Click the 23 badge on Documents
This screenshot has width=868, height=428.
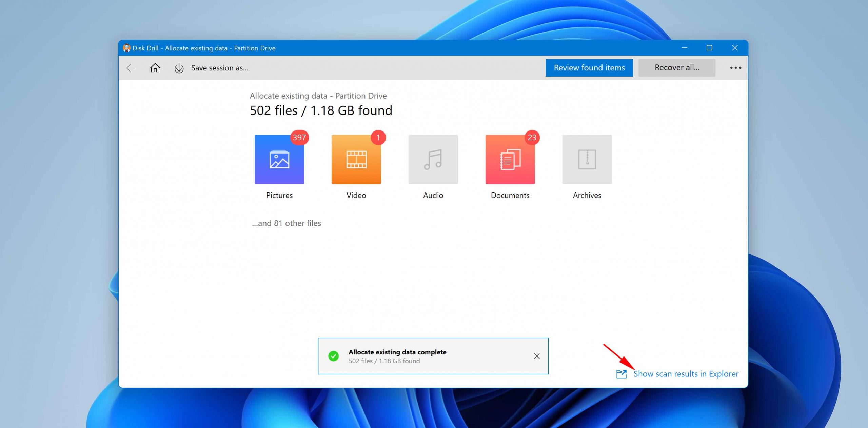tap(532, 138)
